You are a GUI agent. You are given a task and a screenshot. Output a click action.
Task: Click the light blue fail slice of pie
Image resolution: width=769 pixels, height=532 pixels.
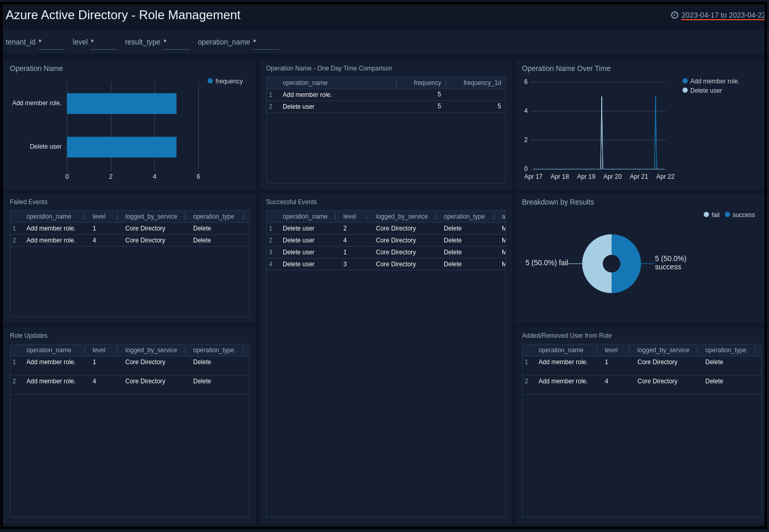[593, 264]
